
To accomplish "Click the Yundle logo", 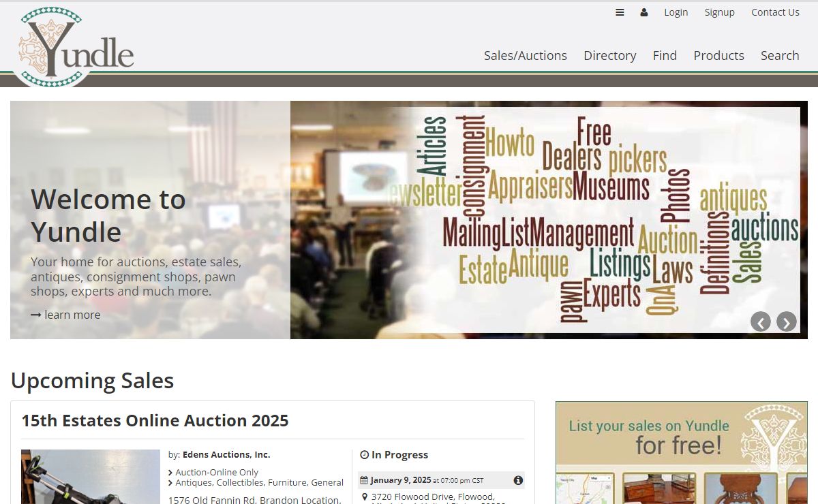I will [76, 46].
